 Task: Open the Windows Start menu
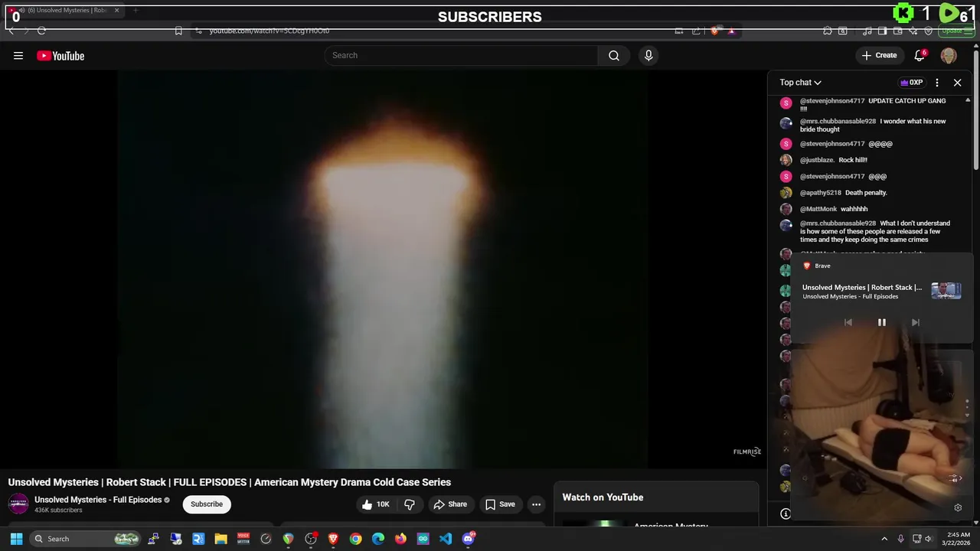(x=16, y=539)
